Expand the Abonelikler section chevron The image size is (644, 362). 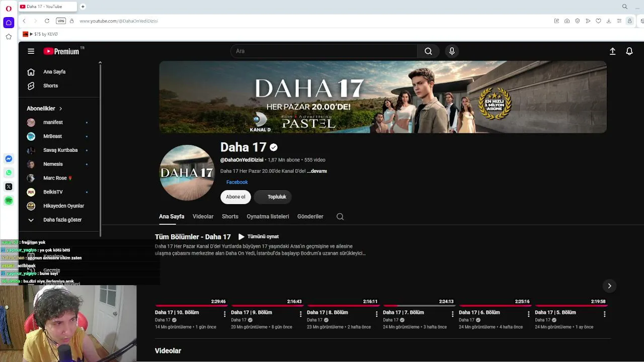pyautogui.click(x=61, y=109)
